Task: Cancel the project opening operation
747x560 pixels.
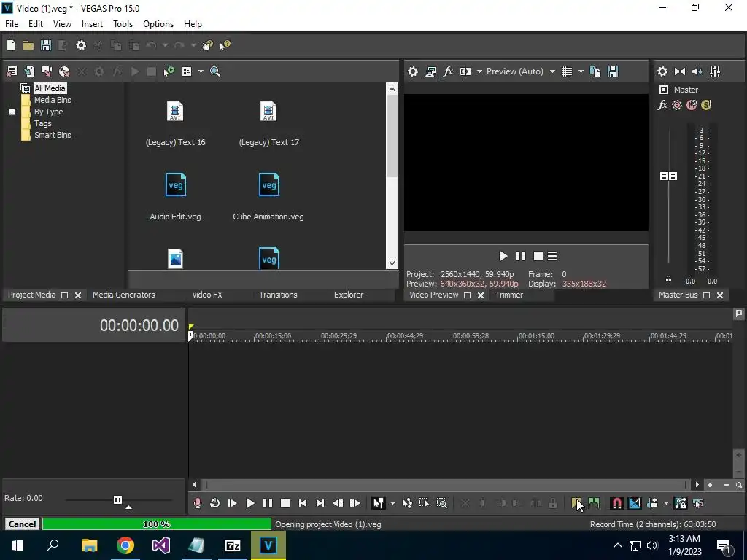Action: [22, 524]
